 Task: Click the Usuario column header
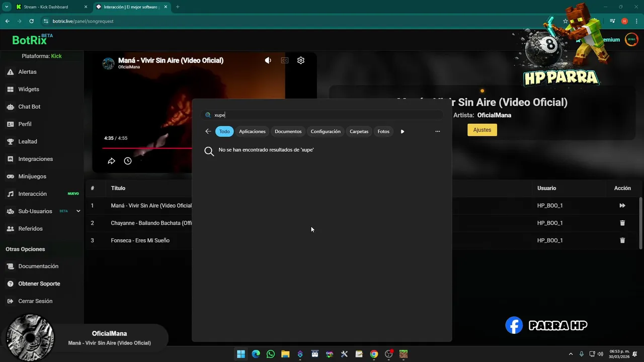(x=546, y=188)
